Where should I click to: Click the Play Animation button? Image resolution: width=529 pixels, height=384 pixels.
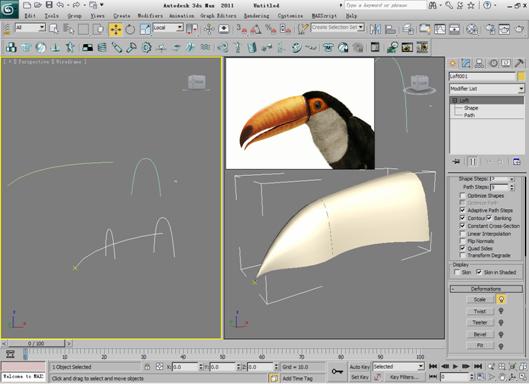(x=455, y=366)
